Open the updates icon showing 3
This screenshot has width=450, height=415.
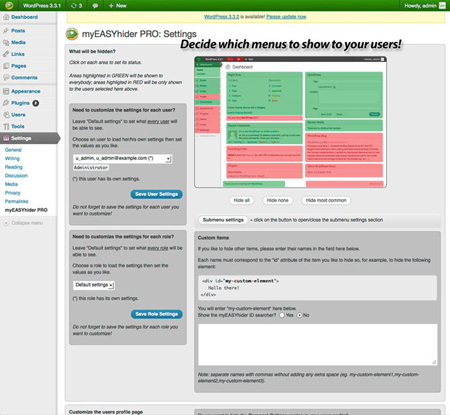pyautogui.click(x=76, y=6)
